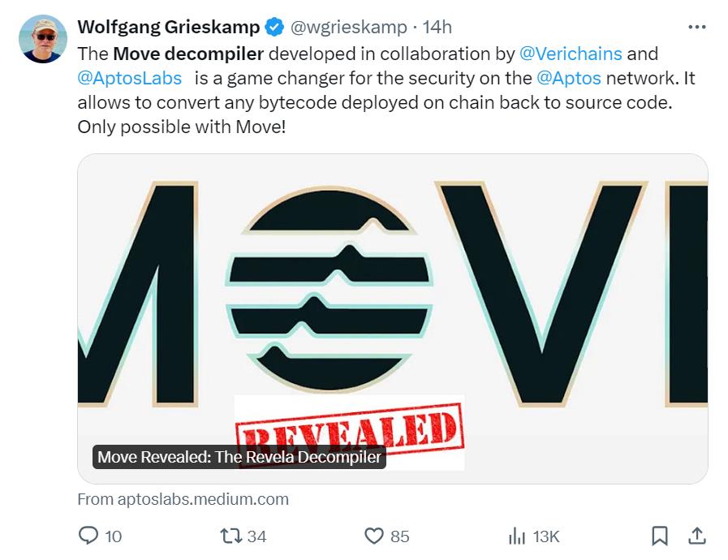The image size is (728, 560).
Task: Click the share upload icon
Action: pos(696,536)
